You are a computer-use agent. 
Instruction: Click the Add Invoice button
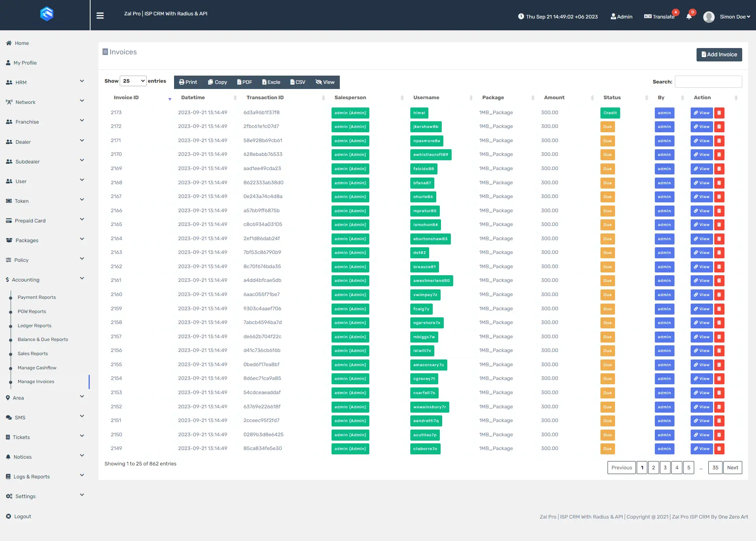[719, 55]
